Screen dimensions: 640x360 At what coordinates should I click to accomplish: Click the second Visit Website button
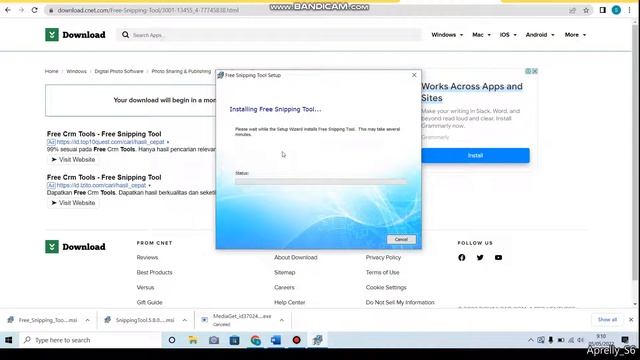click(x=73, y=203)
